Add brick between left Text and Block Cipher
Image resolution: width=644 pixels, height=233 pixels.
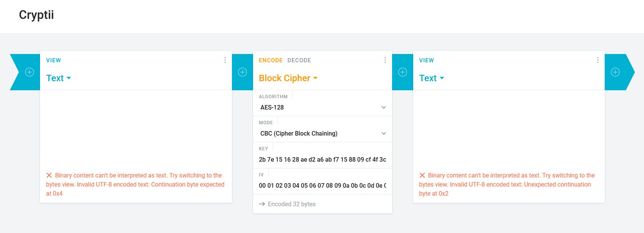242,72
